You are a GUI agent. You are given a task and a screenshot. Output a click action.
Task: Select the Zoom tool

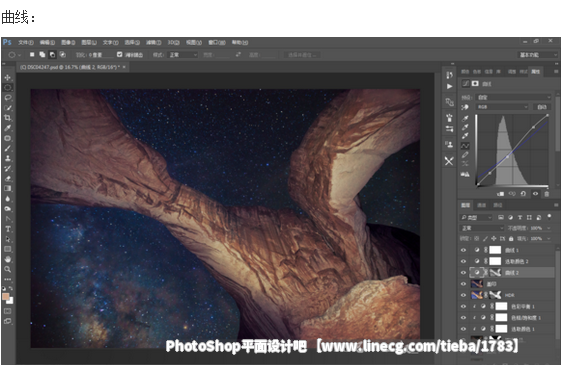click(8, 269)
